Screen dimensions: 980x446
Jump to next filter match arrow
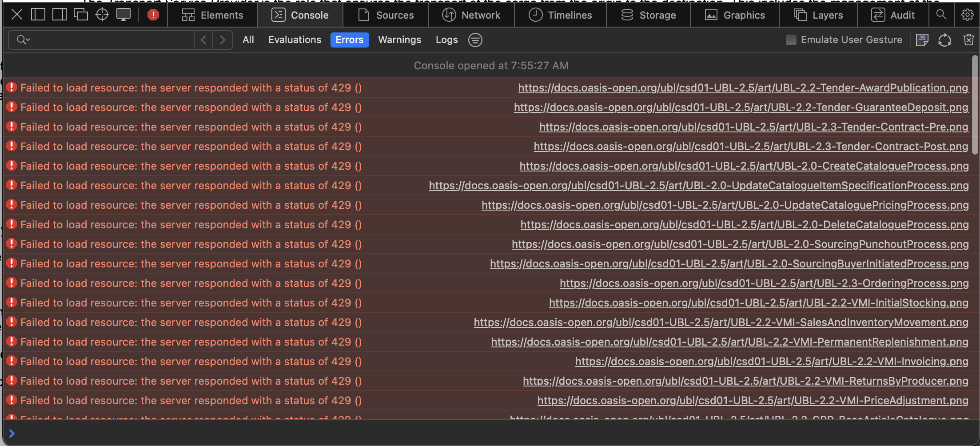point(223,40)
